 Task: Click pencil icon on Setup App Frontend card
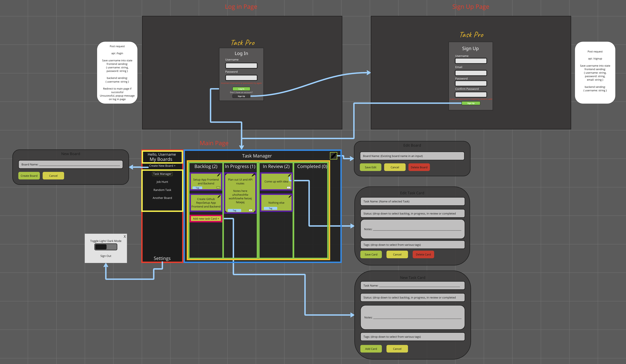point(219,175)
